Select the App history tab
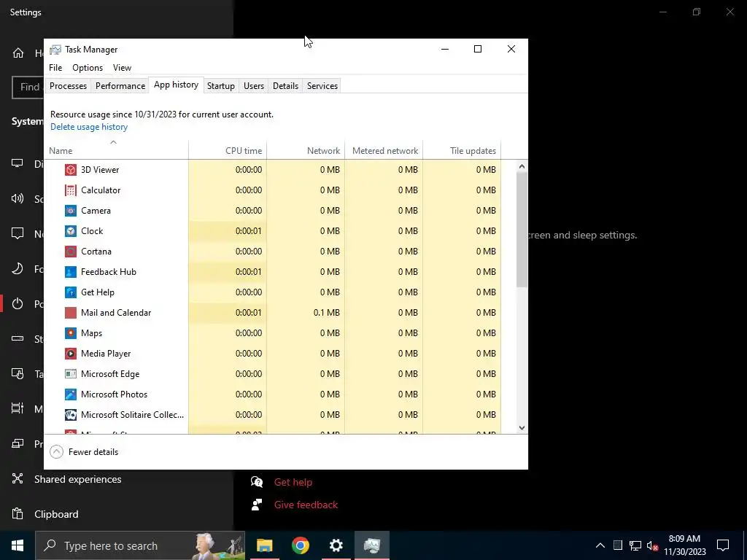The width and height of the screenshot is (747, 560). click(176, 85)
